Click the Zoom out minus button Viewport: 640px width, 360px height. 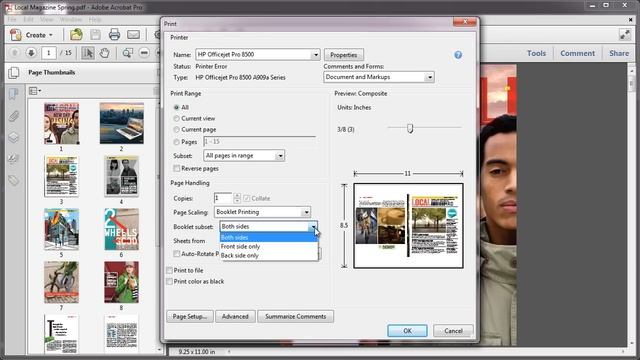coord(144,53)
